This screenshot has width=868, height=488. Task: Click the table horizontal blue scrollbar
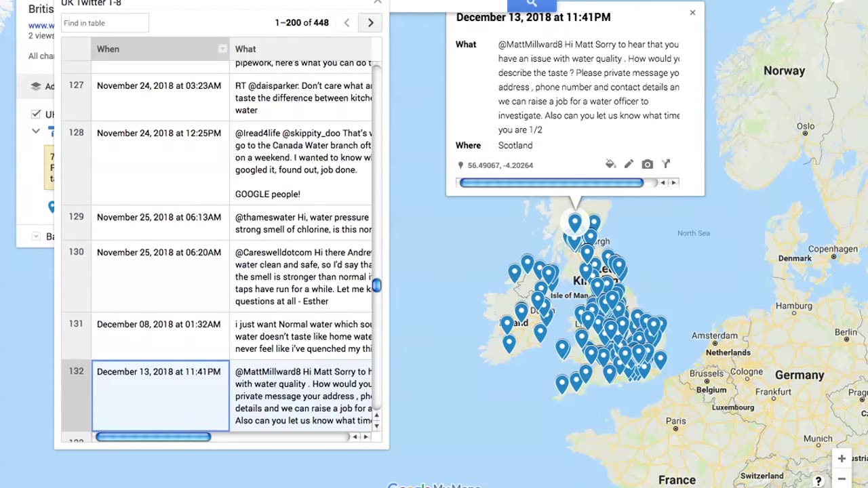point(153,436)
